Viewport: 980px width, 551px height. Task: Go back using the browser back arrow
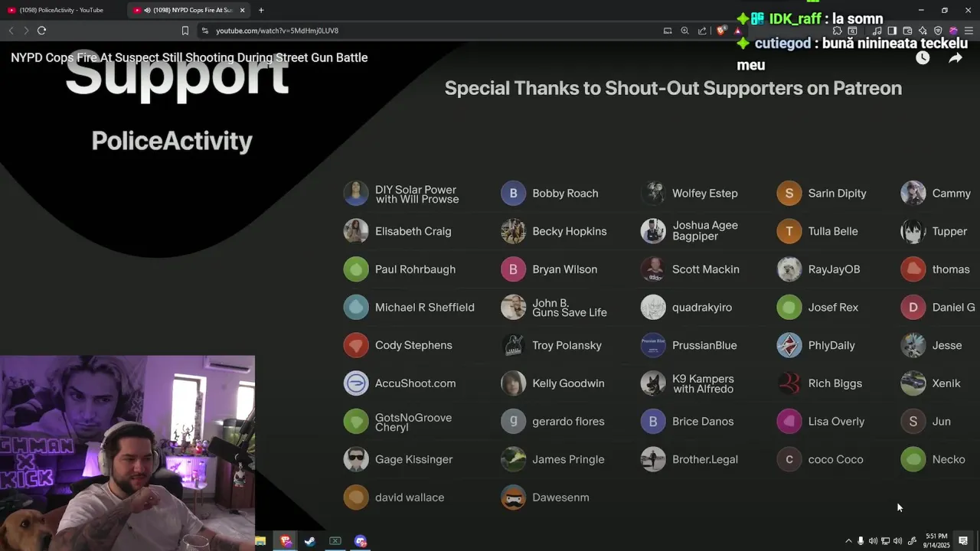[11, 31]
